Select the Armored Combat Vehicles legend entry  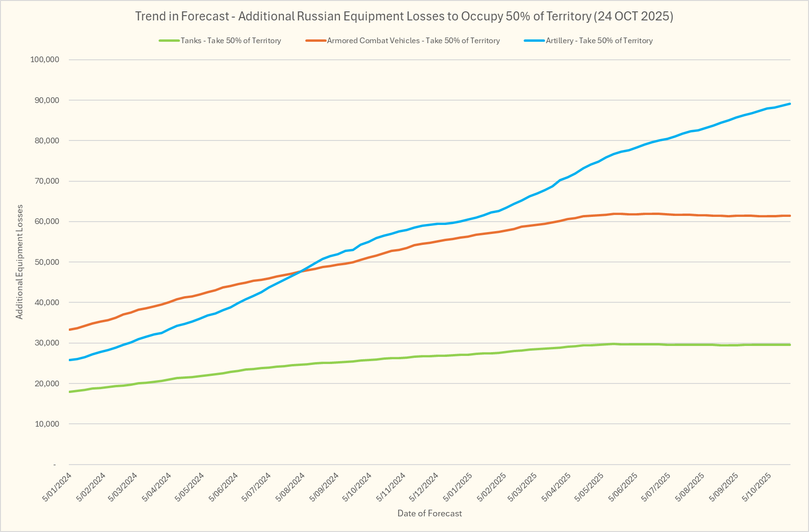pyautogui.click(x=413, y=41)
